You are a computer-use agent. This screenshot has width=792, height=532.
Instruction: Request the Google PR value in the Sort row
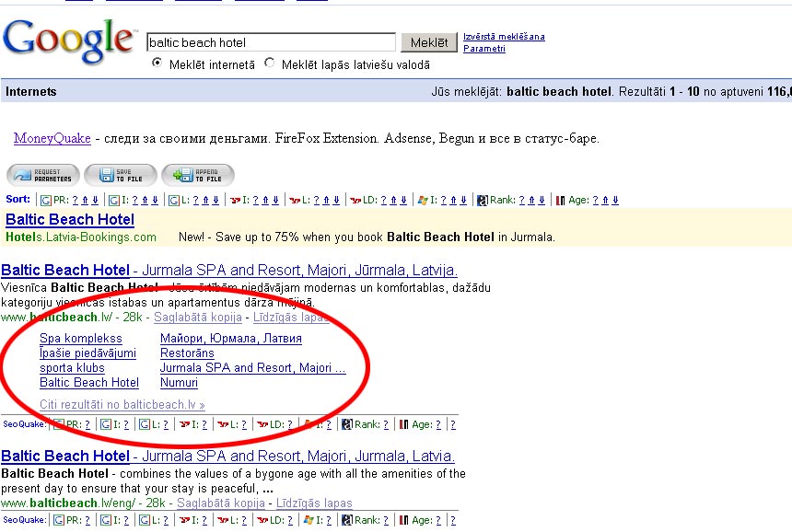click(75, 201)
